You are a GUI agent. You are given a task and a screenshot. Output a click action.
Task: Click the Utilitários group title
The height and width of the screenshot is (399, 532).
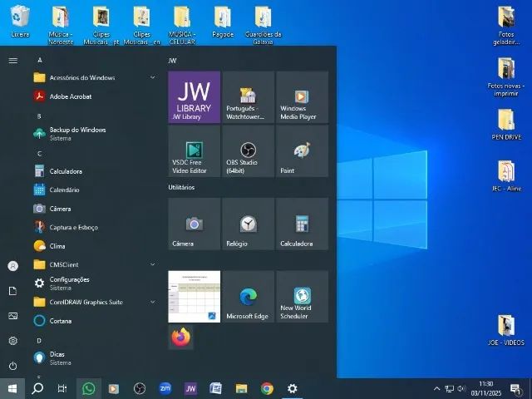(x=181, y=187)
